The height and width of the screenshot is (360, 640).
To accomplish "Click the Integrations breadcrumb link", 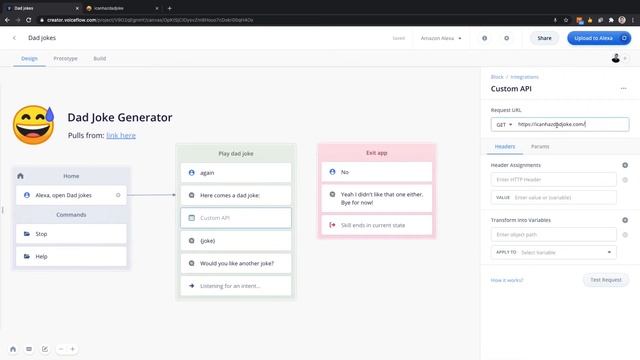I will (x=524, y=77).
